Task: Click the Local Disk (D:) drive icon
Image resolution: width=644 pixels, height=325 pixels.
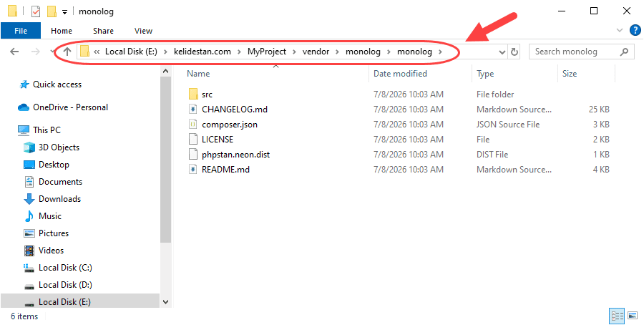Action: 29,286
